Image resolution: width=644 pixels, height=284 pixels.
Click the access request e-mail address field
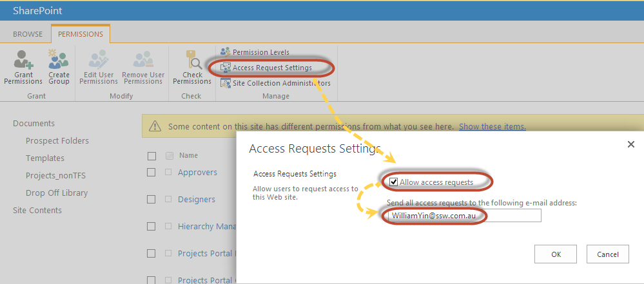click(x=463, y=216)
